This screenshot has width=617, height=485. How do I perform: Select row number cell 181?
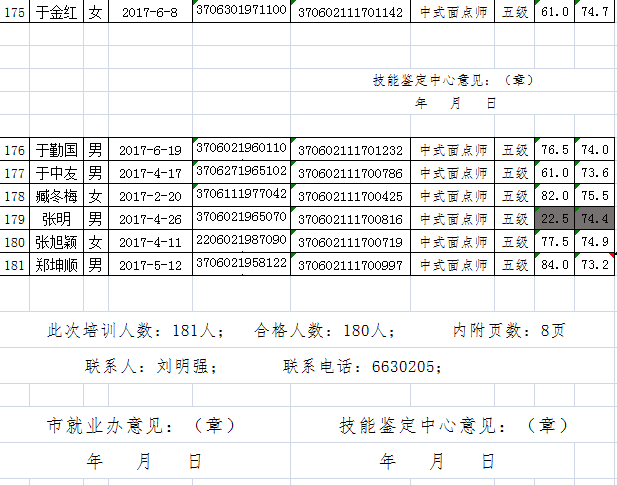click(15, 265)
